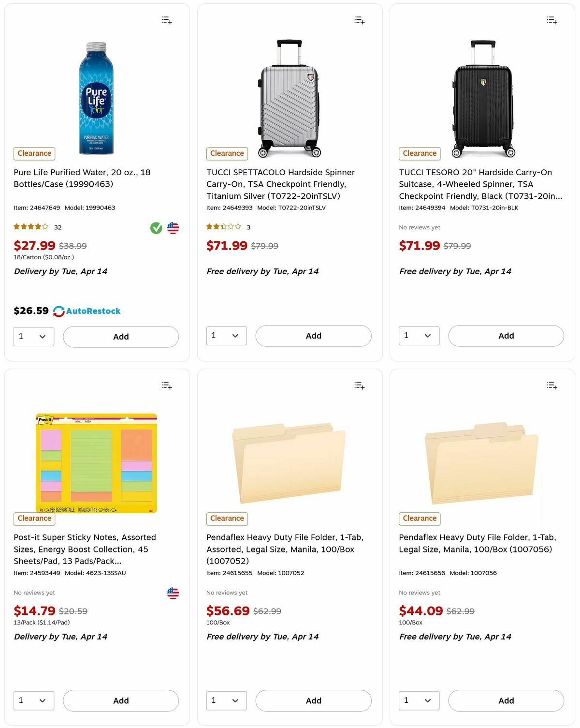View the 3 reviews for TUCCI SPETTACOLO

coord(248,227)
